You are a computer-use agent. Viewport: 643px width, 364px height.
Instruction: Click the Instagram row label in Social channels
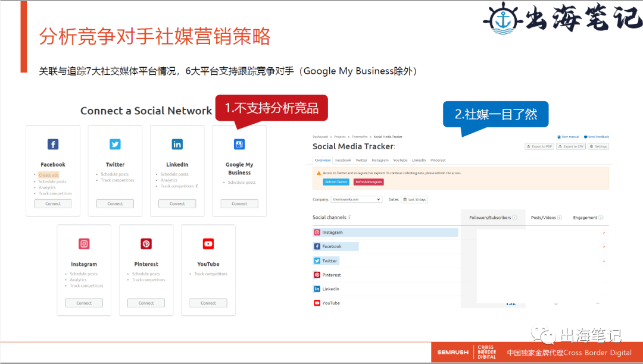click(x=332, y=232)
